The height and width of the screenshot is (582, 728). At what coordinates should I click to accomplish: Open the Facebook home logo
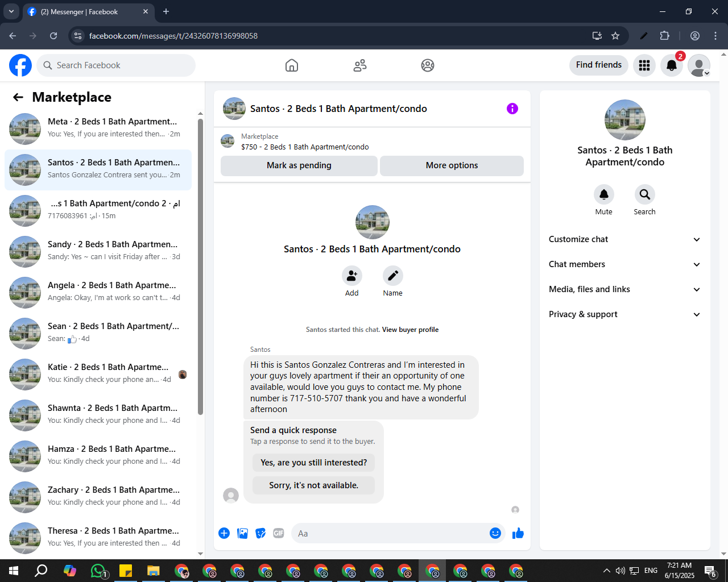(20, 65)
